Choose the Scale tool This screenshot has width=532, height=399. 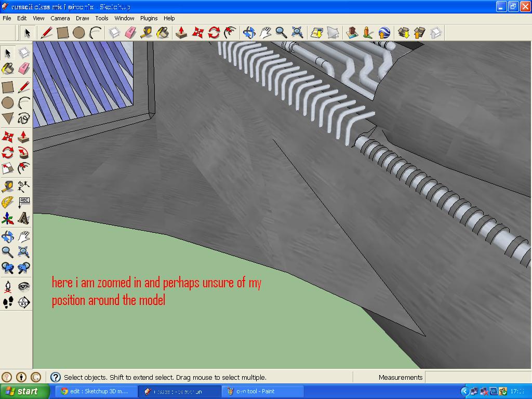pos(7,168)
